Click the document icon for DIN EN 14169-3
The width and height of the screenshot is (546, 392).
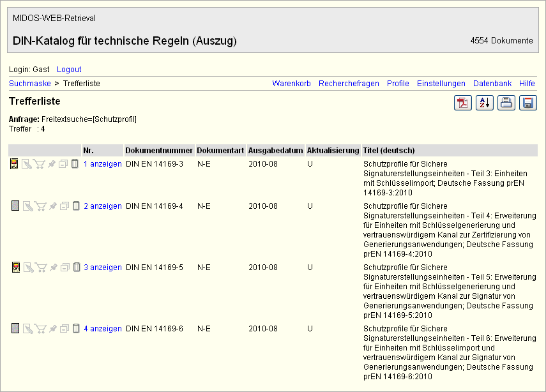click(x=15, y=165)
